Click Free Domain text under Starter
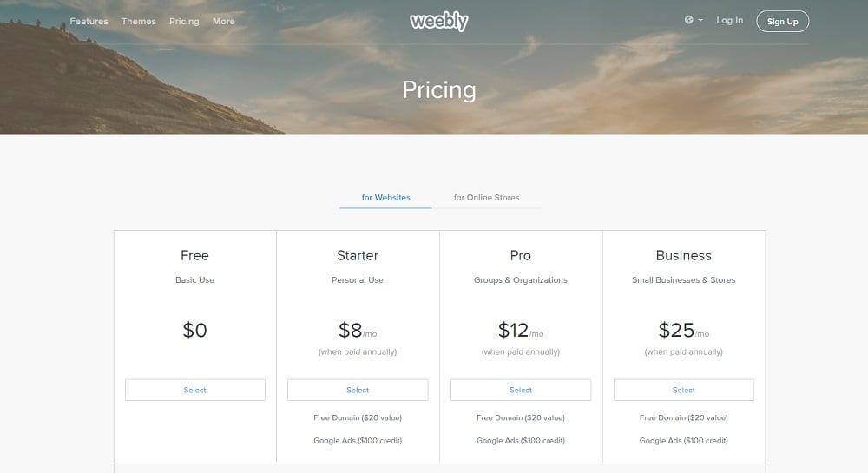The height and width of the screenshot is (473, 868). [358, 417]
